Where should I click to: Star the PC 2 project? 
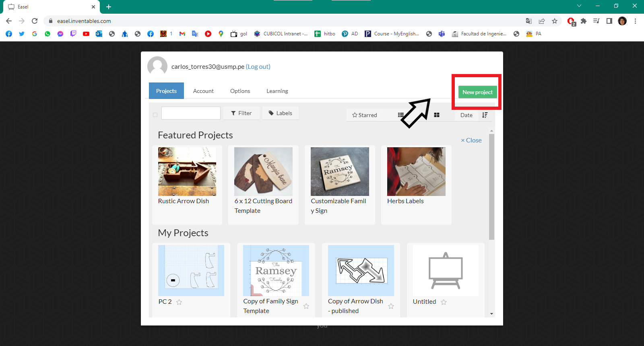point(179,302)
